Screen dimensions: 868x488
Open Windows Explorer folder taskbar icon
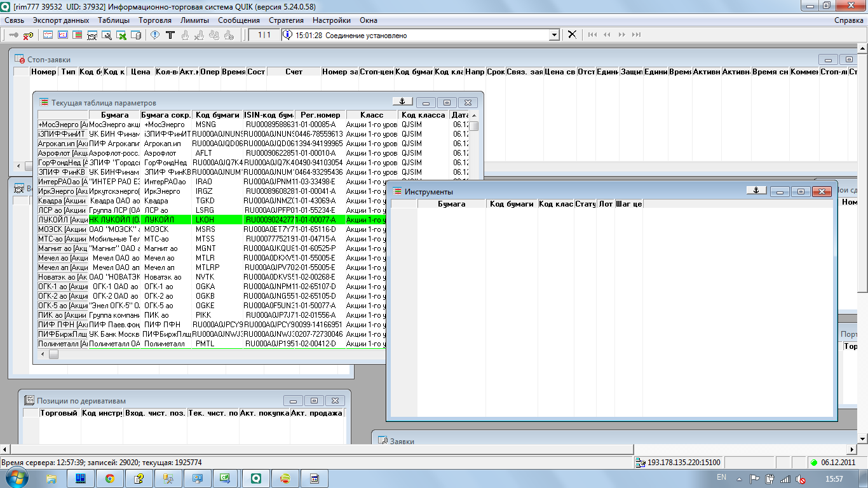[51, 478]
